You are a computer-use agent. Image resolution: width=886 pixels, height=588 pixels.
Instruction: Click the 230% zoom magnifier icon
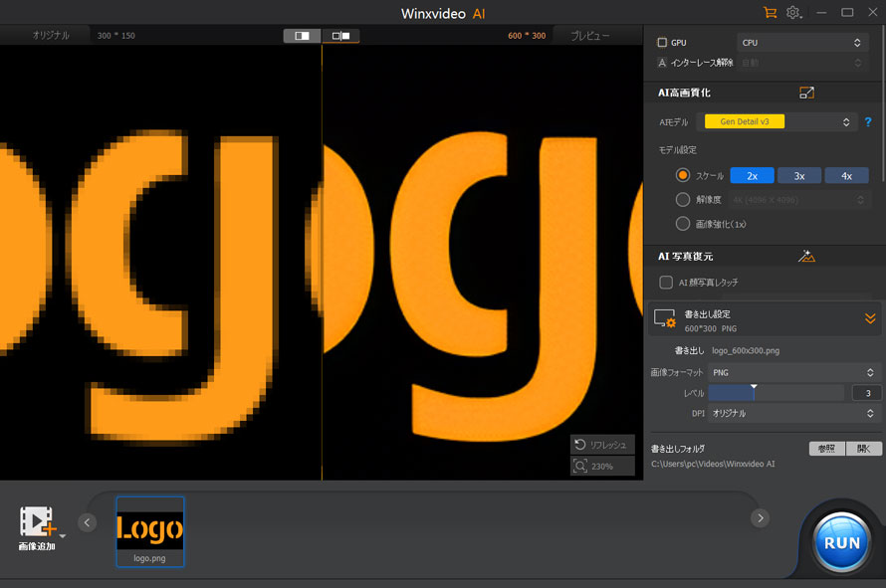(580, 466)
